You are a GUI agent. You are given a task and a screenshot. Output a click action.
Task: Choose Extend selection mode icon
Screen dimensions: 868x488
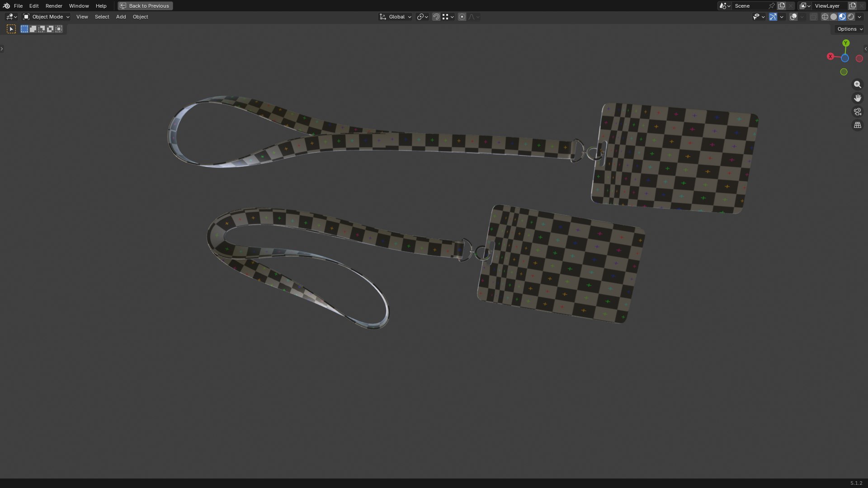coord(33,29)
